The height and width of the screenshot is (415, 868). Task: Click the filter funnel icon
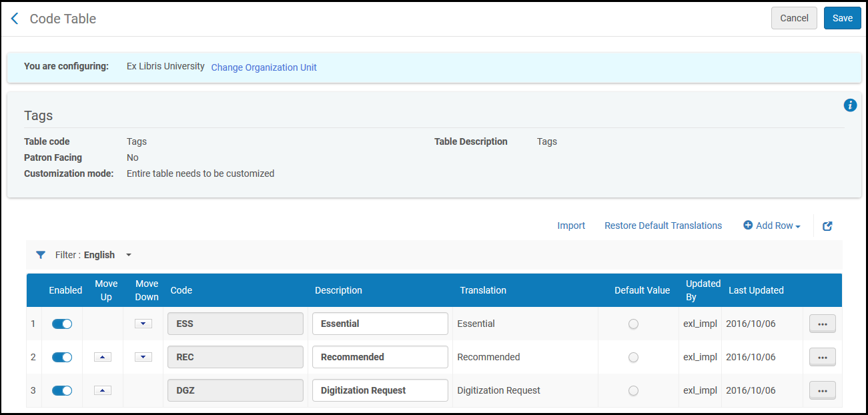click(x=41, y=255)
